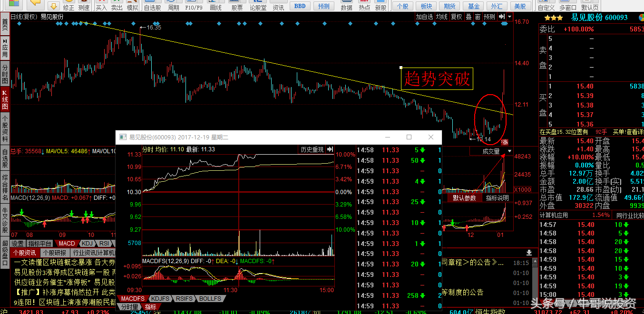Open the 股票 toolbar icon

click(237, 6)
